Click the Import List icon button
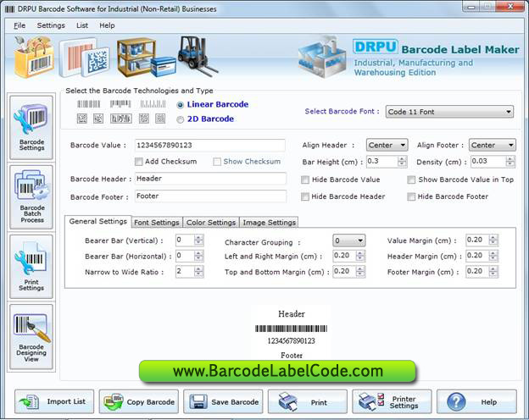Viewport: 529px width, 420px height. point(54,401)
